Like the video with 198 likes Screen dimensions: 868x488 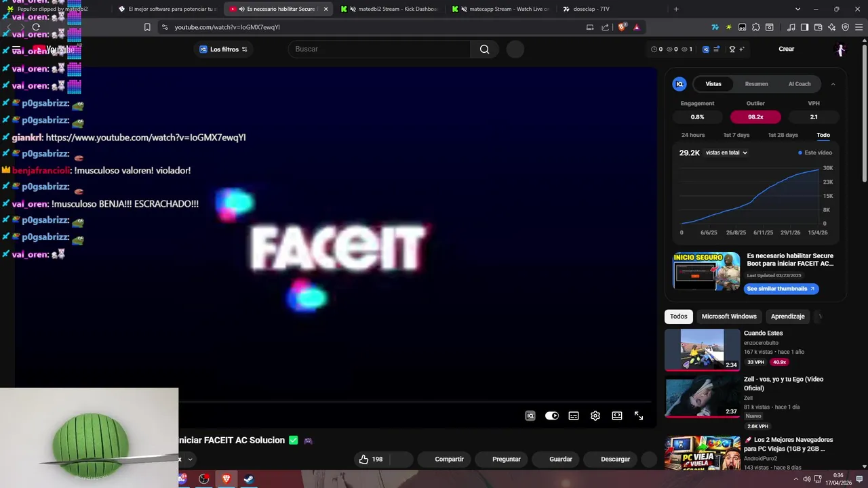click(x=371, y=459)
